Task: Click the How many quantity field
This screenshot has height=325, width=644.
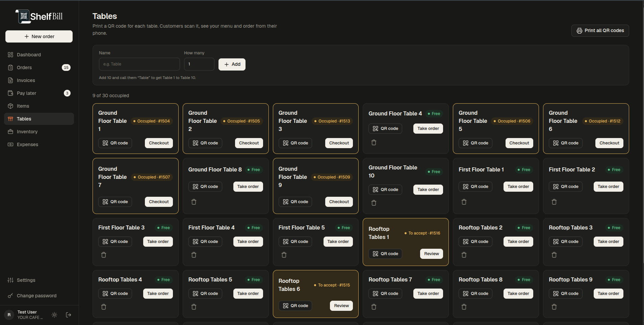Action: point(199,64)
